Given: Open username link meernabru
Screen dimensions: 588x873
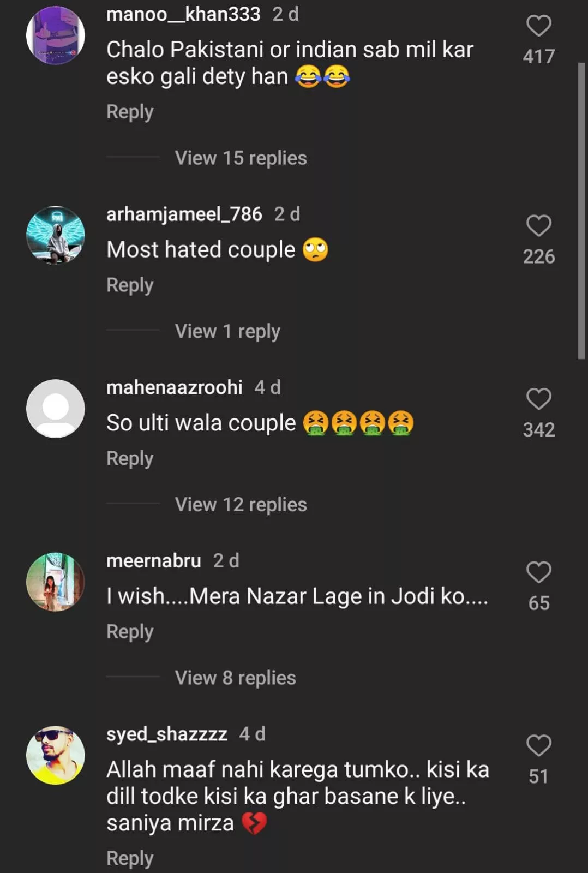Looking at the screenshot, I should 154,560.
